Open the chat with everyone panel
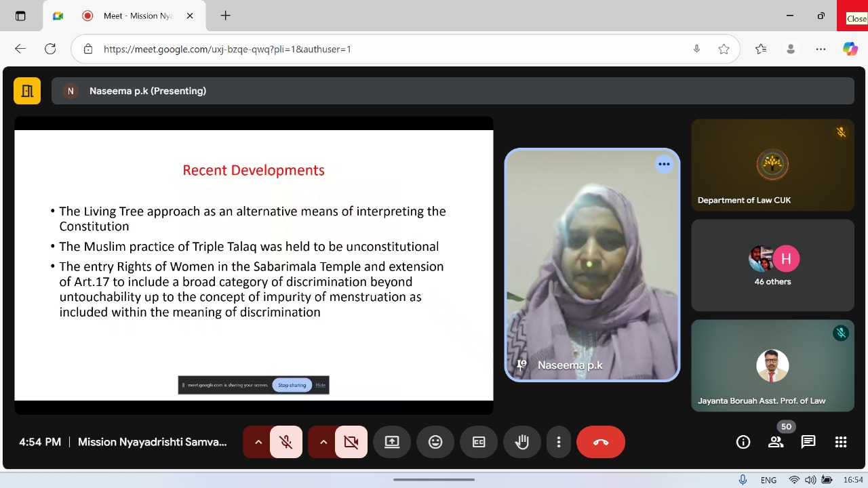 808,442
